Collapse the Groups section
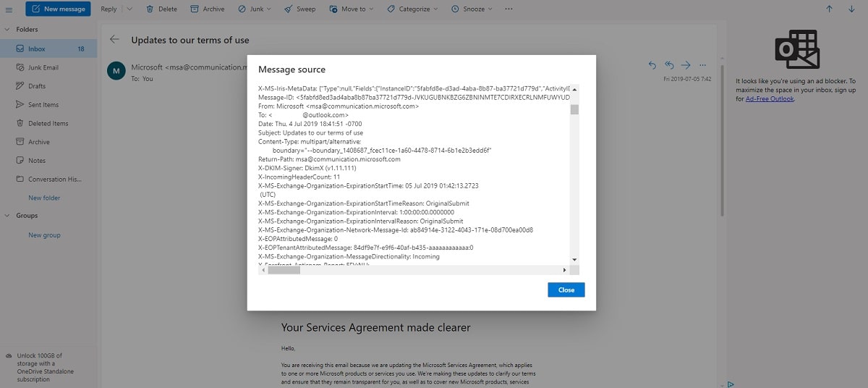The width and height of the screenshot is (868, 388). pyautogui.click(x=7, y=216)
